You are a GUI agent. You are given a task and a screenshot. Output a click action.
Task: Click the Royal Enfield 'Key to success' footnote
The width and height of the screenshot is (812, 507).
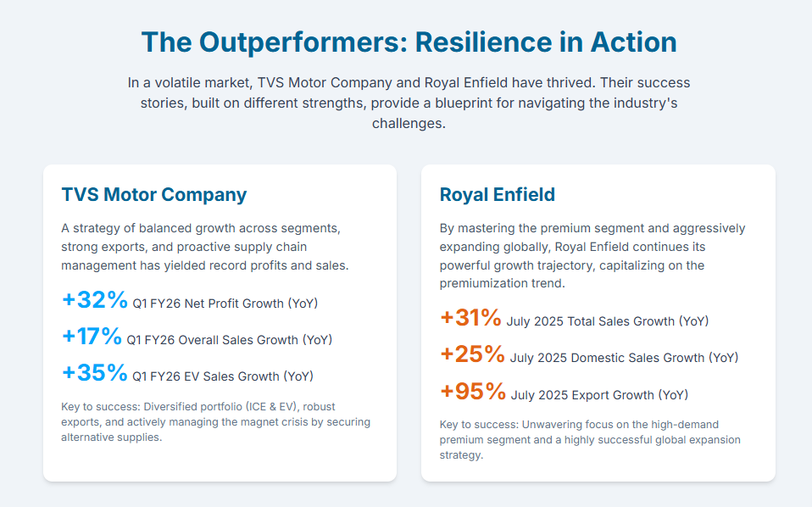click(590, 439)
